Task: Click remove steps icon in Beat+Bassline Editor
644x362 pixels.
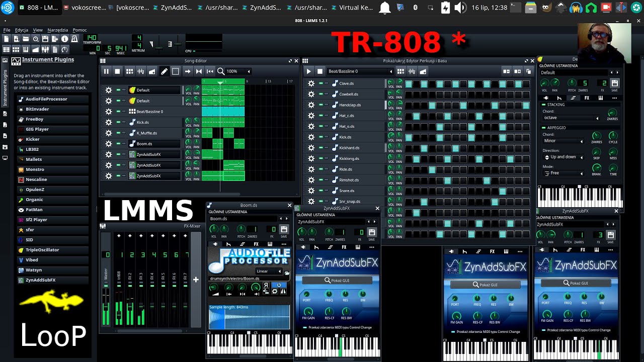Action: click(x=507, y=71)
